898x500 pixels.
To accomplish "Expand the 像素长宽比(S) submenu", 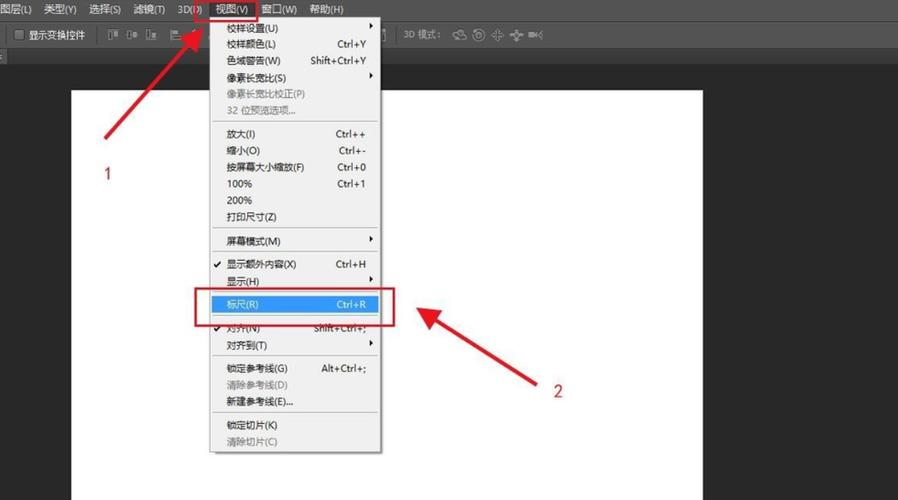I will coord(295,77).
